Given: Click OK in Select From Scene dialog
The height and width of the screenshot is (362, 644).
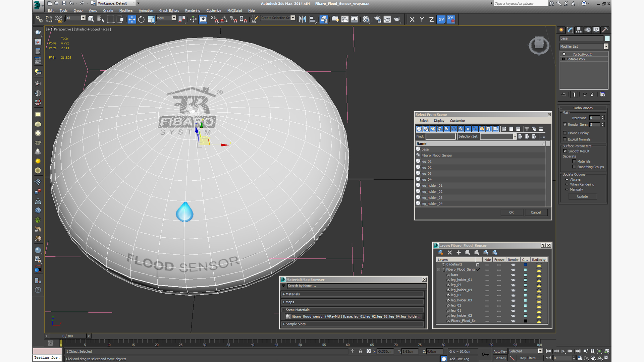Looking at the screenshot, I should point(511,213).
